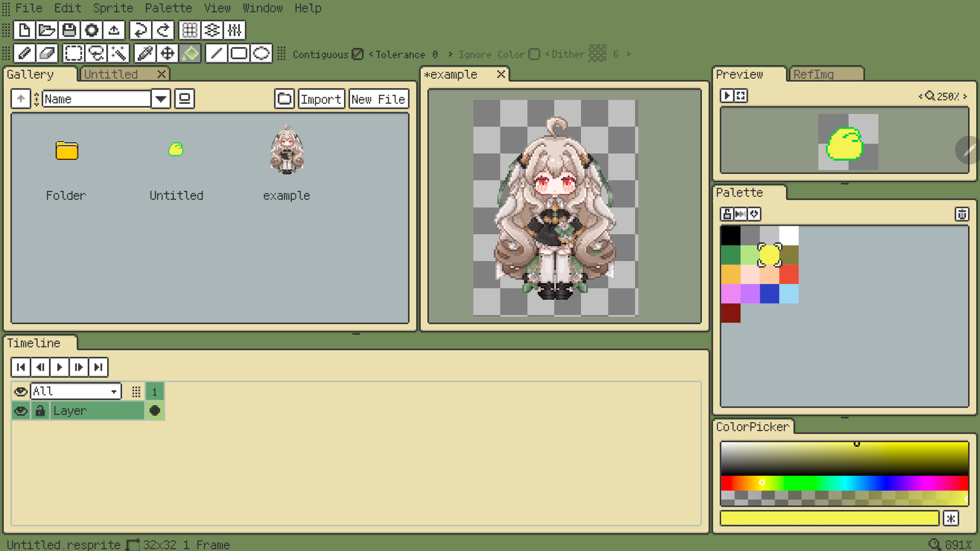Click the Import button
The width and height of the screenshot is (980, 551).
[321, 99]
